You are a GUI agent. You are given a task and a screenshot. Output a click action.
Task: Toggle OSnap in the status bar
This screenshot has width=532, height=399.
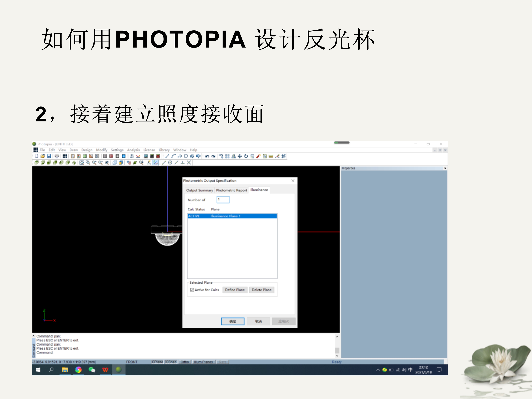point(171,362)
